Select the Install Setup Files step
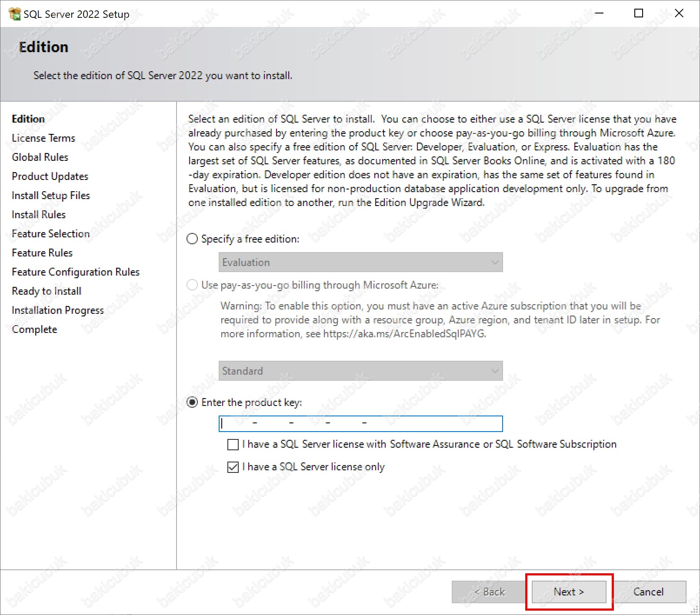This screenshot has height=615, width=700. point(51,196)
